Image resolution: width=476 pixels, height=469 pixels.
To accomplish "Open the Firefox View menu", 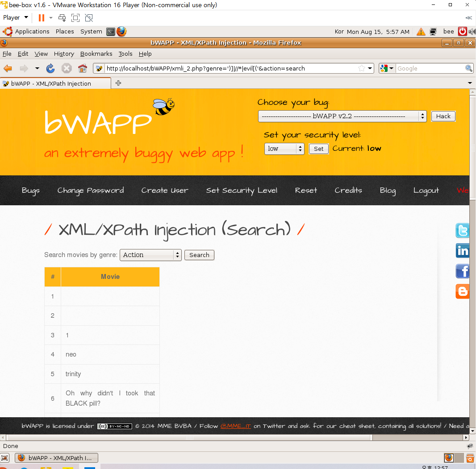I will (41, 54).
